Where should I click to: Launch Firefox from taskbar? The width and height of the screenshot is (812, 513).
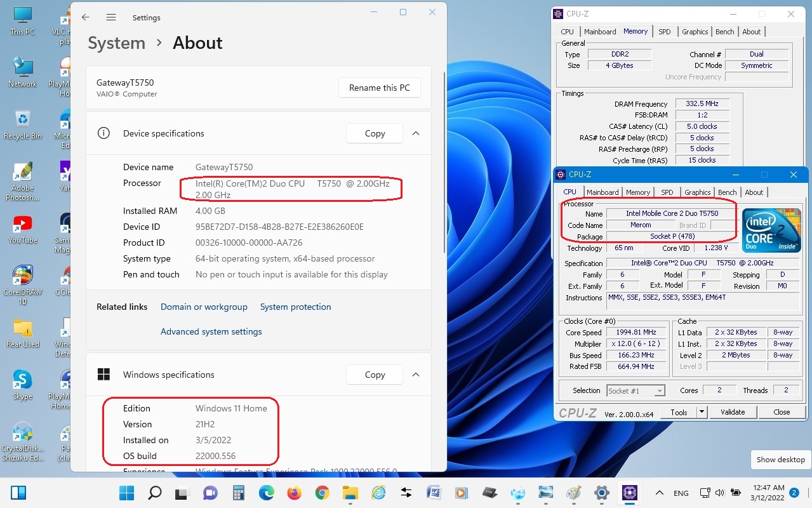click(294, 493)
